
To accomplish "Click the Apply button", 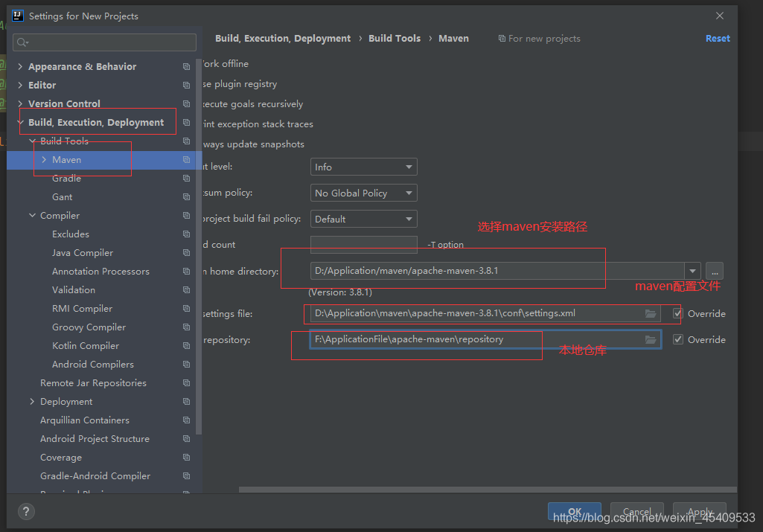I will [700, 512].
